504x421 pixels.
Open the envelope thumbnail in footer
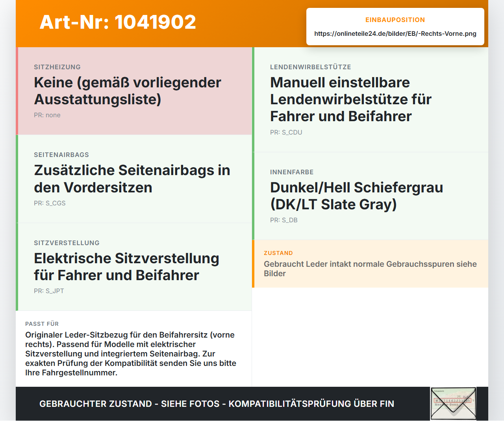coord(453,404)
